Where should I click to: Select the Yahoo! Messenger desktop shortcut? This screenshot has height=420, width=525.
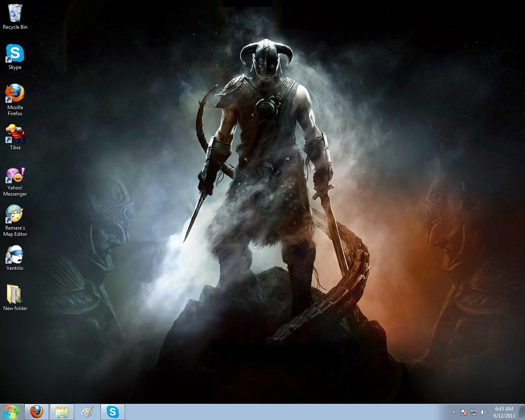click(15, 182)
